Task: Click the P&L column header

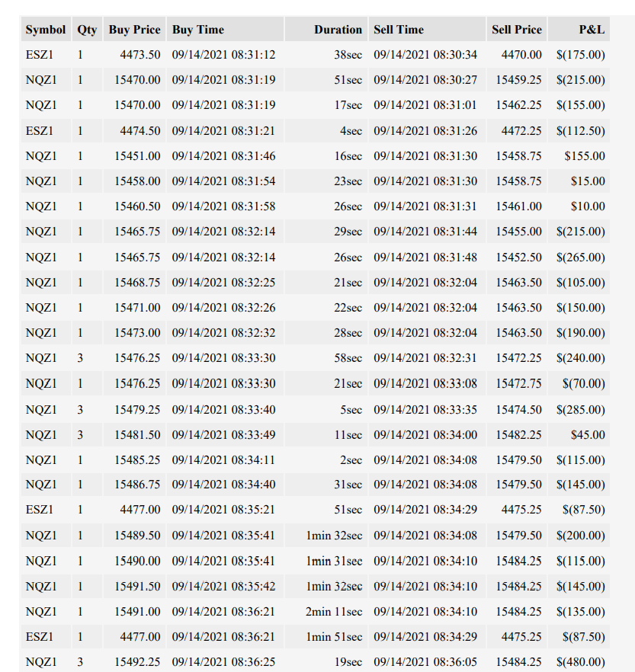Action: coord(579,29)
